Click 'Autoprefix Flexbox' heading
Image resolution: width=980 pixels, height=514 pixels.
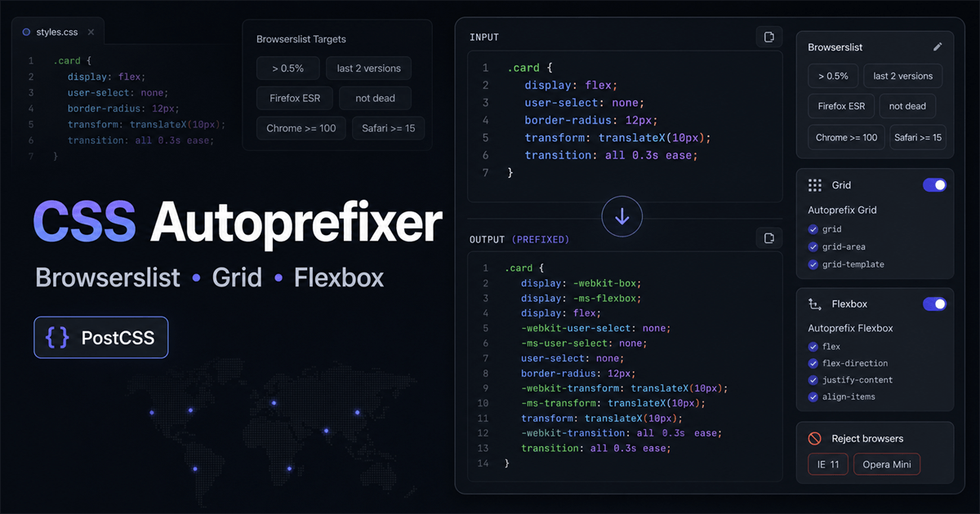850,329
